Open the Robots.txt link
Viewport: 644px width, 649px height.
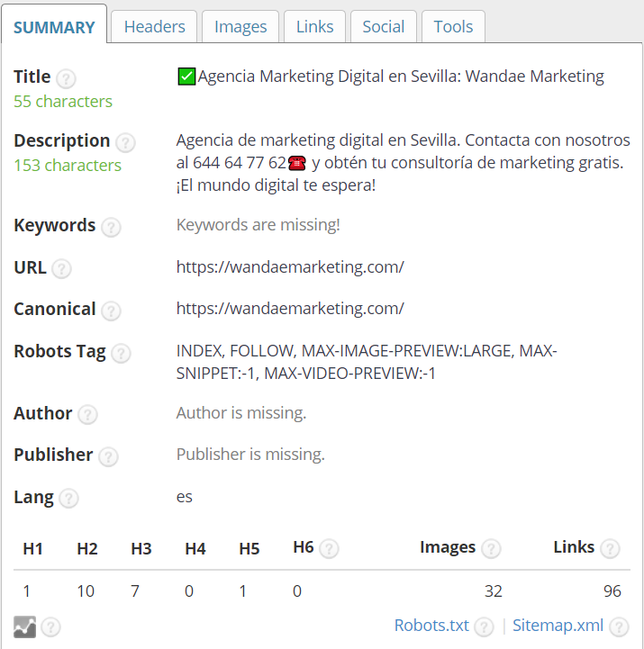(x=431, y=625)
